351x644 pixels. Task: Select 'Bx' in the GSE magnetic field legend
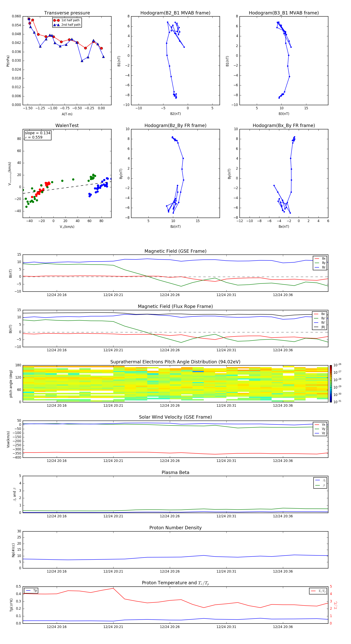[x=320, y=259]
